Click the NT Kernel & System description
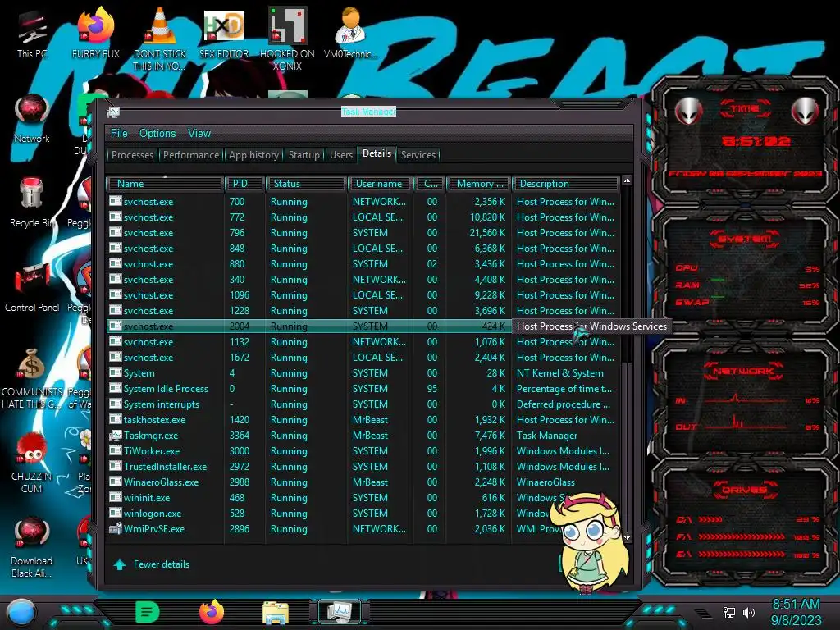Image resolution: width=840 pixels, height=630 pixels. point(559,373)
